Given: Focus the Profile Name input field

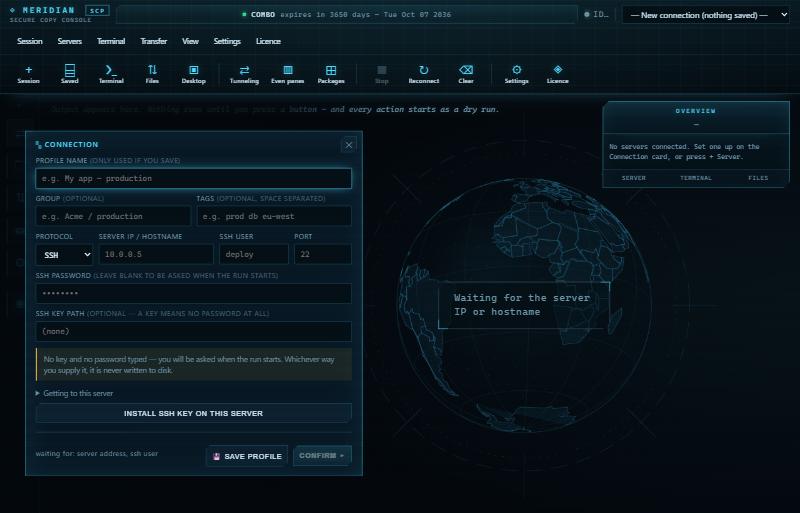Looking at the screenshot, I should [193, 179].
